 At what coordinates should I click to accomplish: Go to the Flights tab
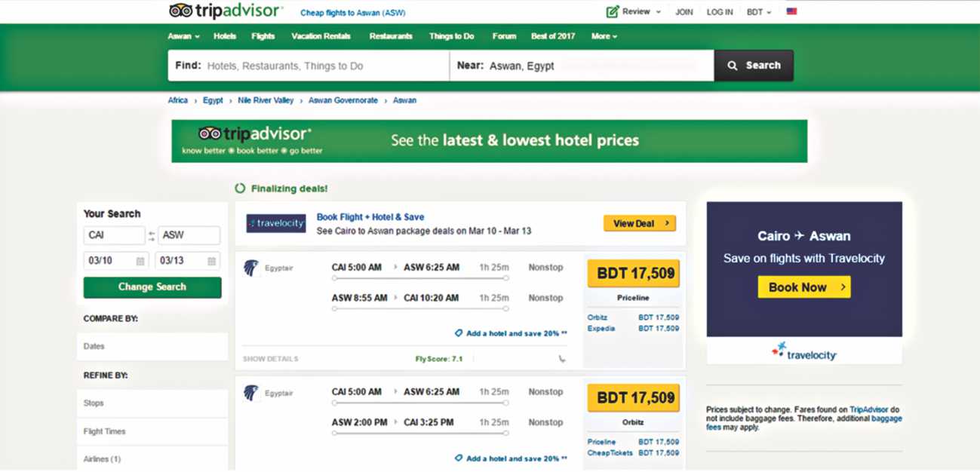click(263, 36)
